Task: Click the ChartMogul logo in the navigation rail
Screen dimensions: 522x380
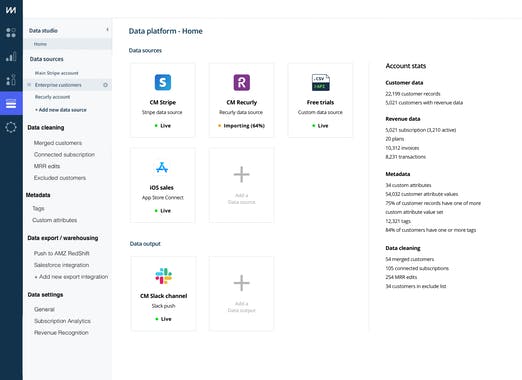Action: (11, 10)
